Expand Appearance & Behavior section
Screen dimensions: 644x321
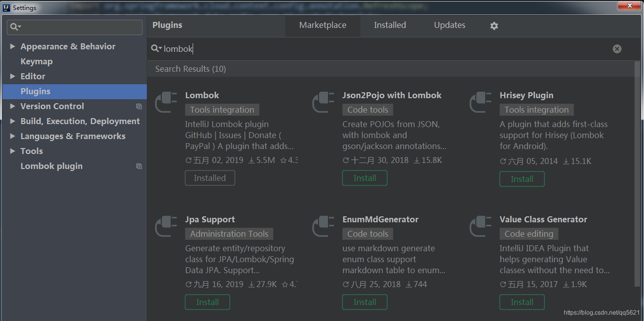coord(12,47)
